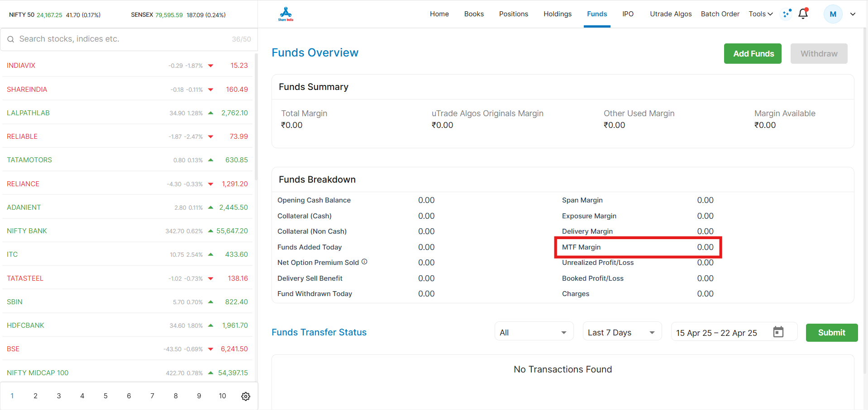The height and width of the screenshot is (410, 868).
Task: Switch to watchlist page 7
Action: (x=153, y=396)
